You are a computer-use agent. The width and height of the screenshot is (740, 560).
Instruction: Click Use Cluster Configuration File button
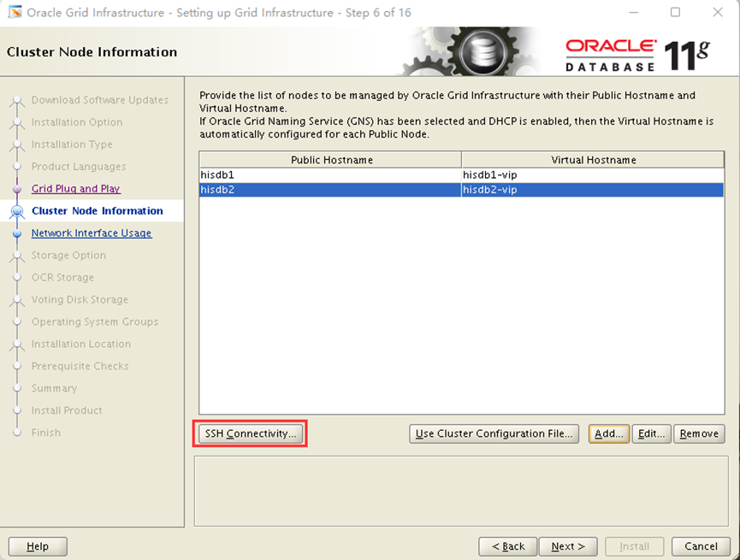(x=494, y=433)
